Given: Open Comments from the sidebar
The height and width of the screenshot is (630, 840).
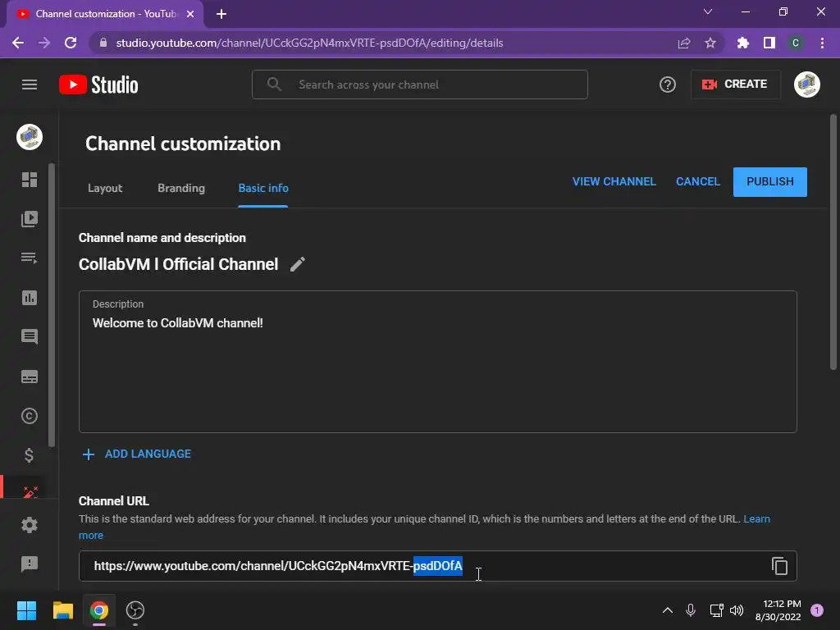Looking at the screenshot, I should (30, 336).
